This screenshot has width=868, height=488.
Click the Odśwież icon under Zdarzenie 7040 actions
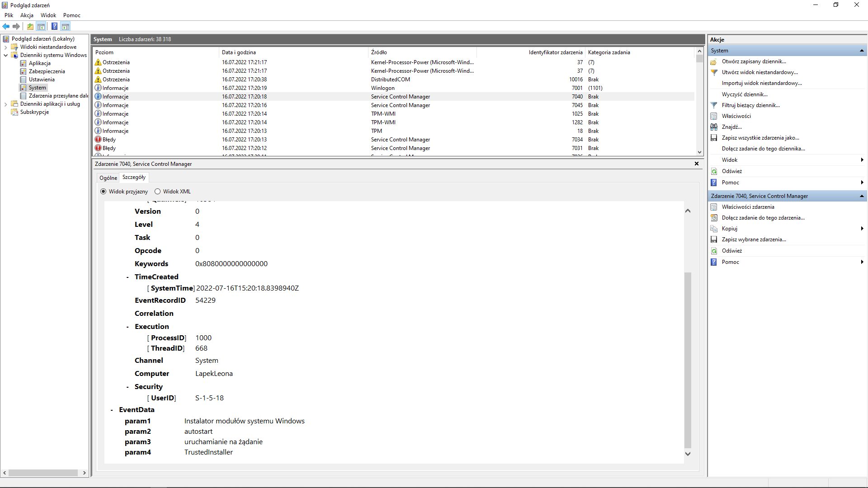point(714,251)
